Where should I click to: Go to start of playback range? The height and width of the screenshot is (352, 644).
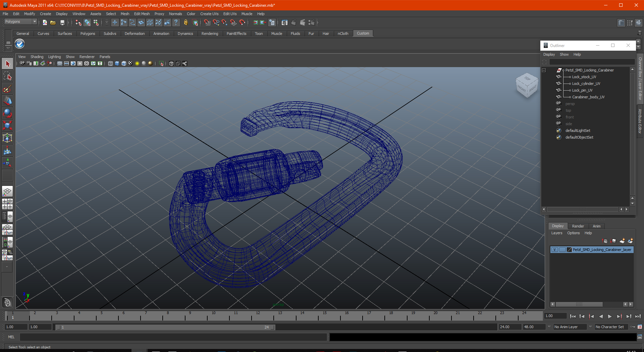tap(573, 316)
